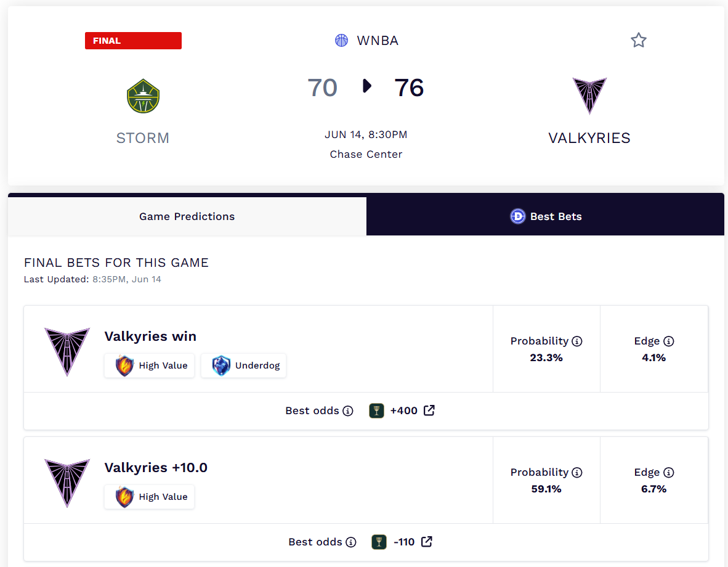Favorite this game with the star icon

tap(639, 41)
